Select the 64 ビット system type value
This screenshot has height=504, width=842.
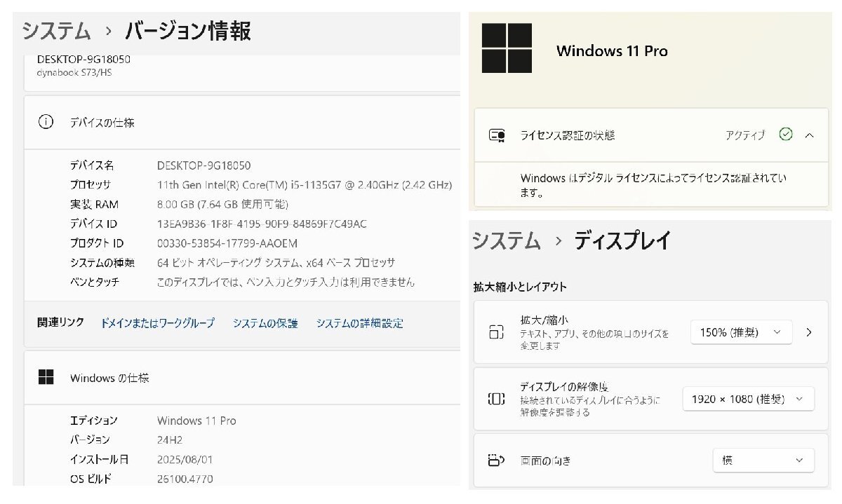276,263
